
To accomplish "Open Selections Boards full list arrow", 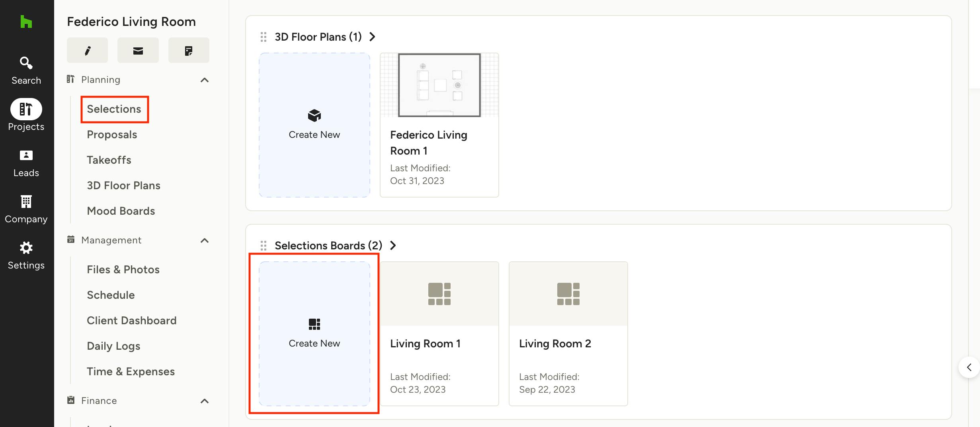I will (393, 245).
